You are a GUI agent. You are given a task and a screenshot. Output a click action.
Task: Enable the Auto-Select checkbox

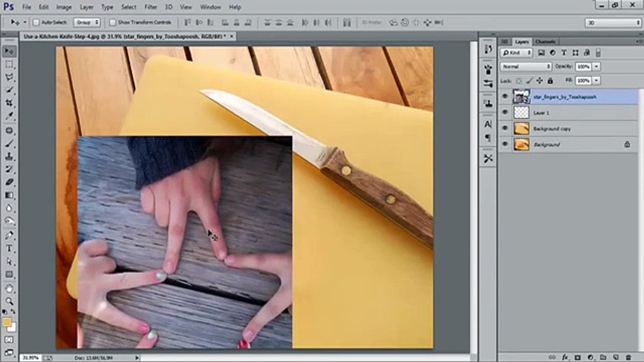36,23
